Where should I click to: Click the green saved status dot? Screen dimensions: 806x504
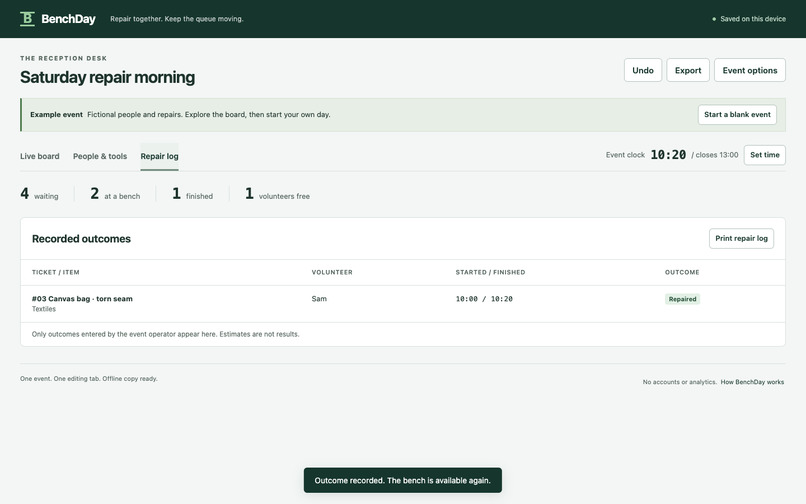tap(714, 19)
